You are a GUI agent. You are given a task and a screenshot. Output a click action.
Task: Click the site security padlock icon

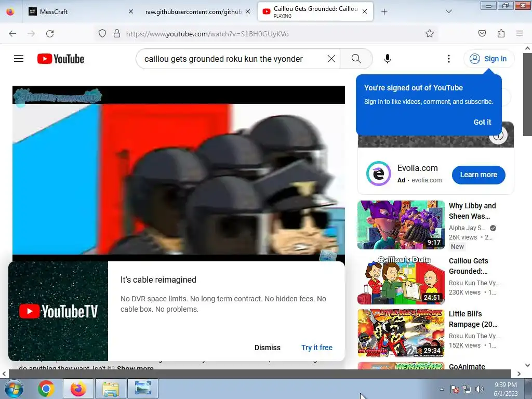[x=117, y=34]
